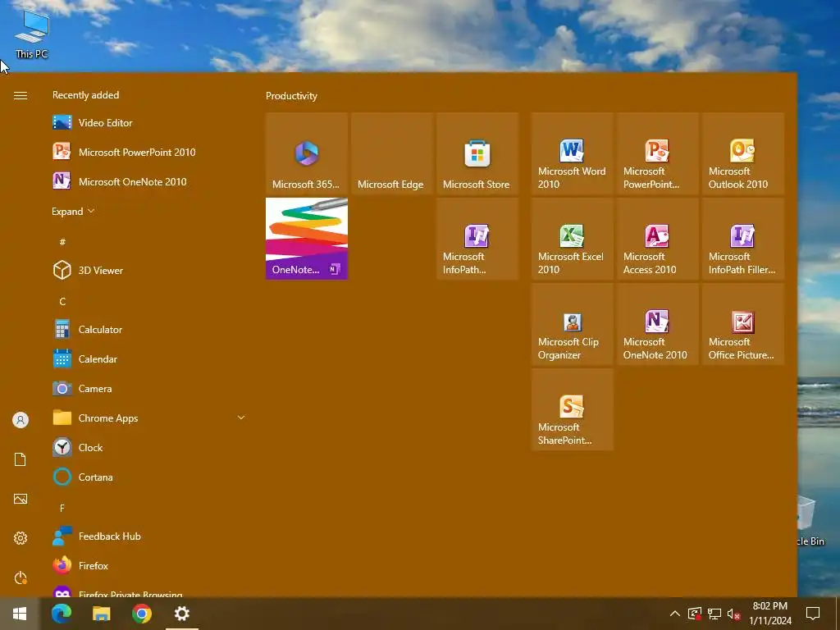Viewport: 840px width, 630px height.
Task: Click the Microsoft 365 tile
Action: (x=307, y=153)
